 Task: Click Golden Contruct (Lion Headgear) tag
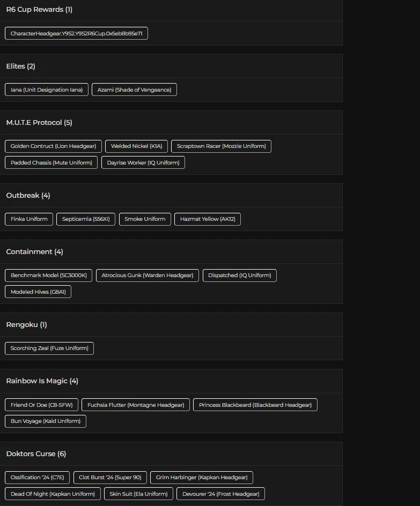(x=53, y=146)
